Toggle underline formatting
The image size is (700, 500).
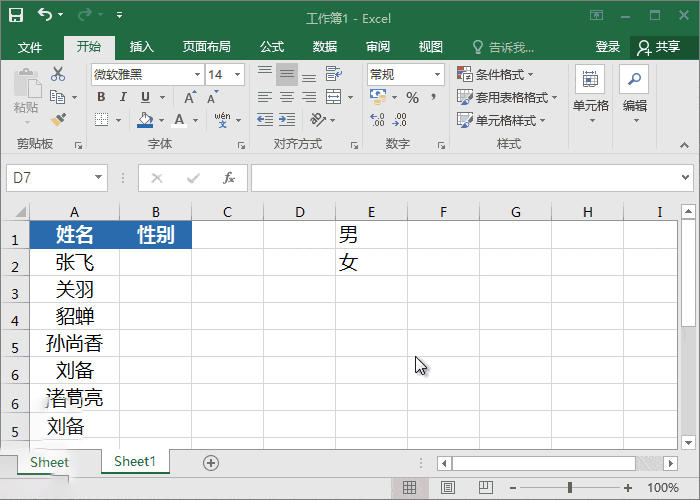point(145,97)
